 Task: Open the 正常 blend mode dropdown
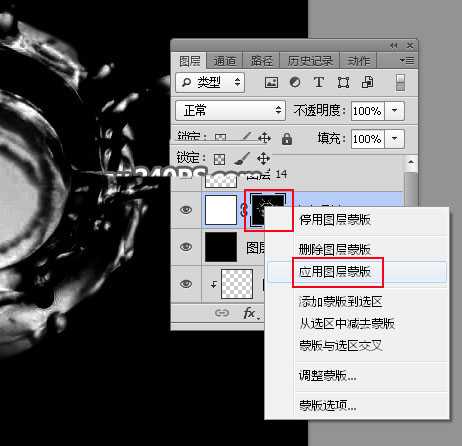click(230, 110)
